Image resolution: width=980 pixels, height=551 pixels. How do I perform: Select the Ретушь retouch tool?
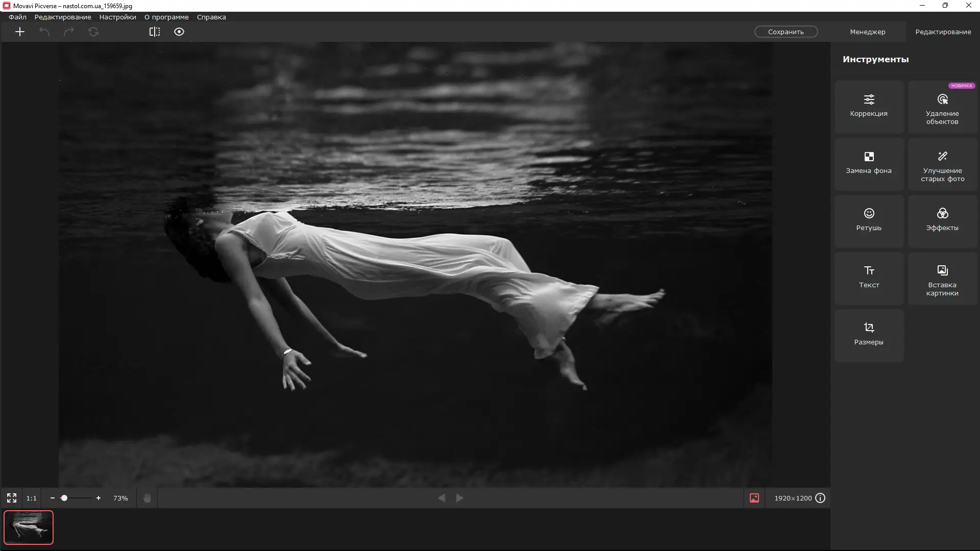(x=869, y=220)
